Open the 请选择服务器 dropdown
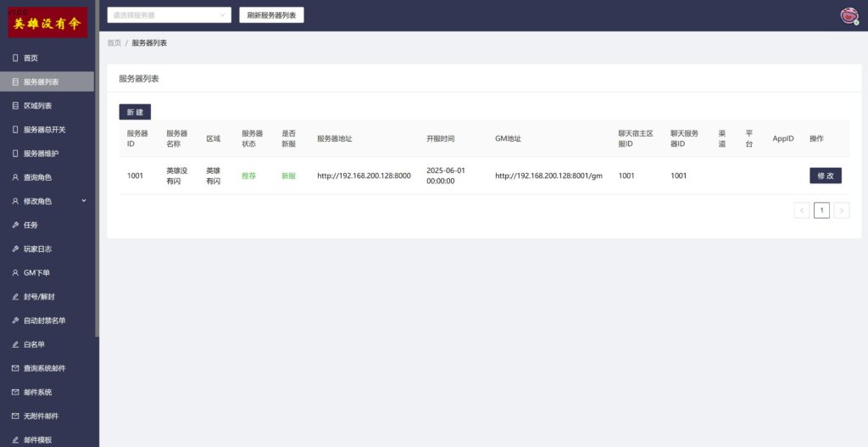The image size is (868, 447). [169, 15]
